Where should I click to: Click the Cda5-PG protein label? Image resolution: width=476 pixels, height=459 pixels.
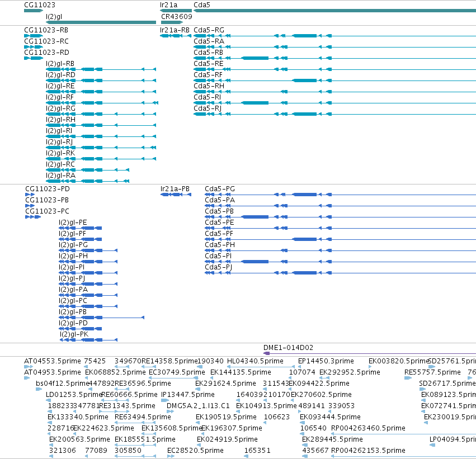tap(220, 189)
